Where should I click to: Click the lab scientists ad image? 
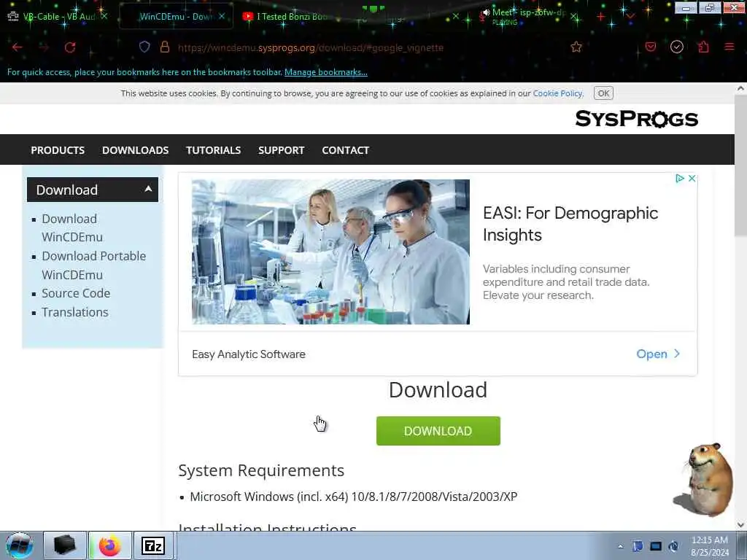tap(330, 252)
